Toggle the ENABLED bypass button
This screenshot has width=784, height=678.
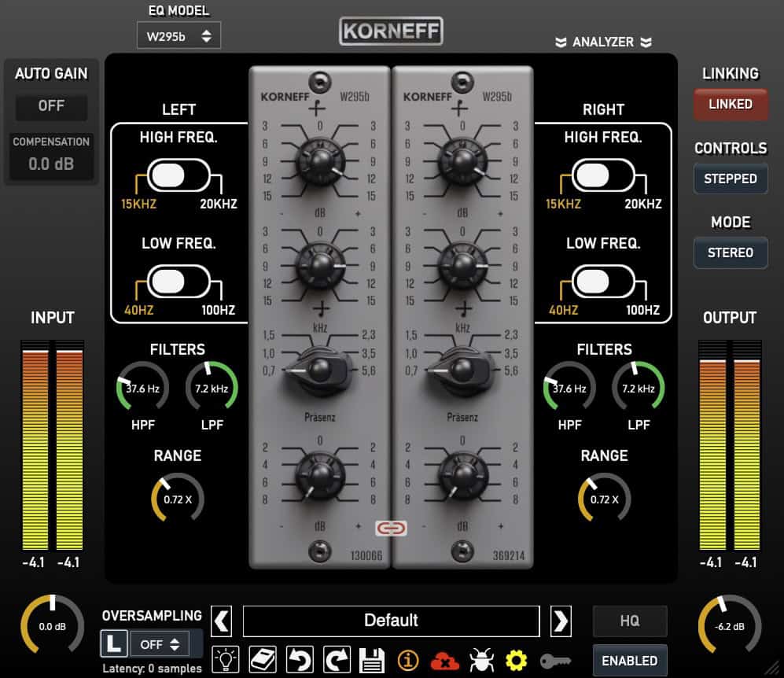(x=630, y=661)
